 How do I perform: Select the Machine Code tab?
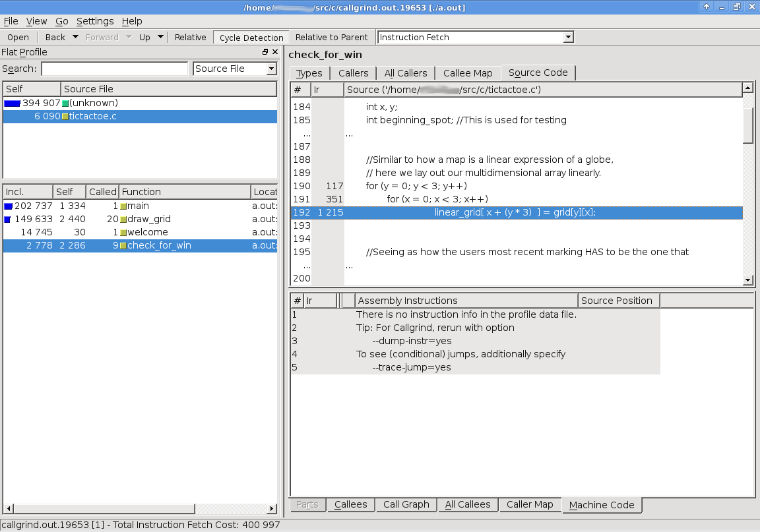pyautogui.click(x=602, y=505)
